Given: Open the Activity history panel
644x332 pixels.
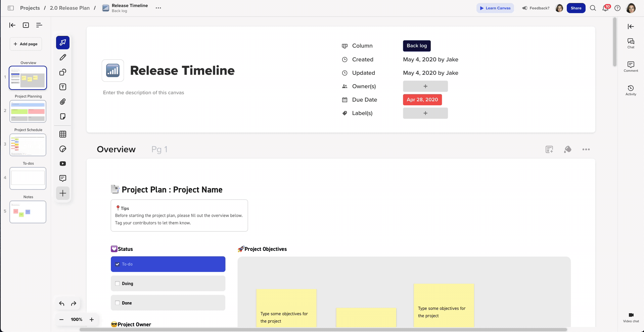Looking at the screenshot, I should pyautogui.click(x=631, y=90).
